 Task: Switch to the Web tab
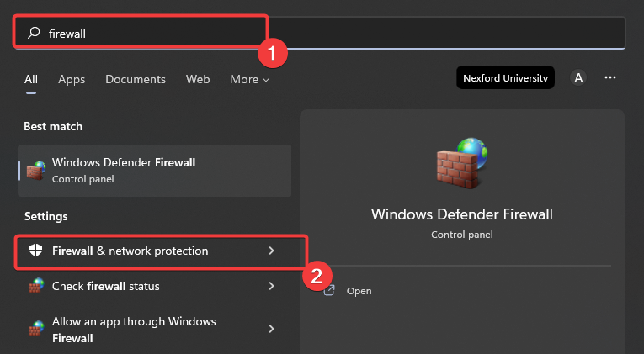(x=198, y=79)
